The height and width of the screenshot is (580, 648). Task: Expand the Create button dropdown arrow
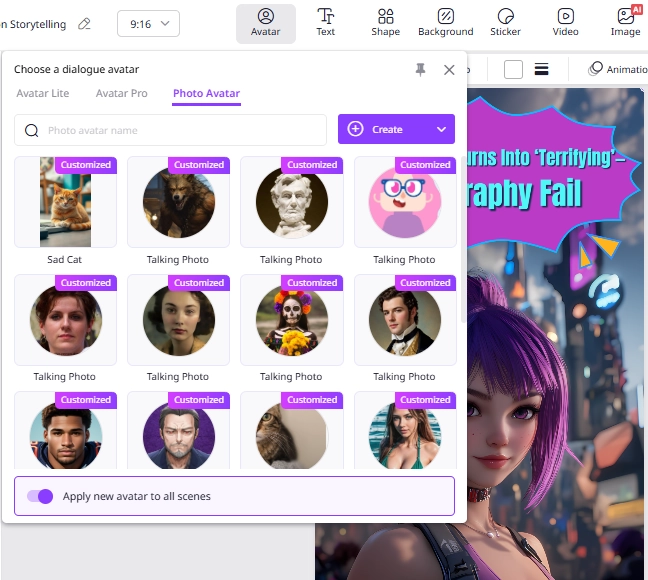(441, 129)
